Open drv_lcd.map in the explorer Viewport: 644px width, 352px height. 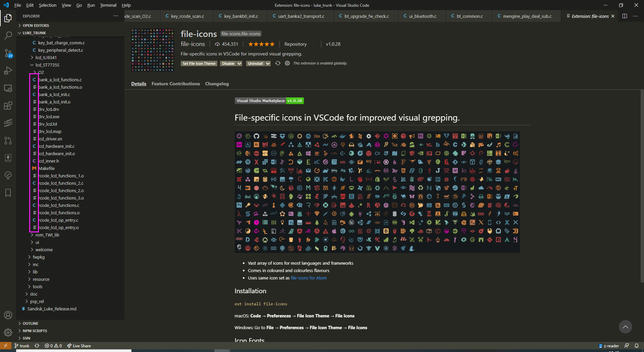pyautogui.click(x=50, y=131)
